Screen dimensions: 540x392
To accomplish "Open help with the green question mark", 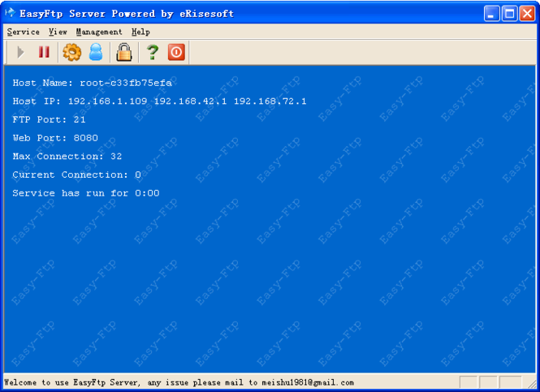I will coord(152,52).
